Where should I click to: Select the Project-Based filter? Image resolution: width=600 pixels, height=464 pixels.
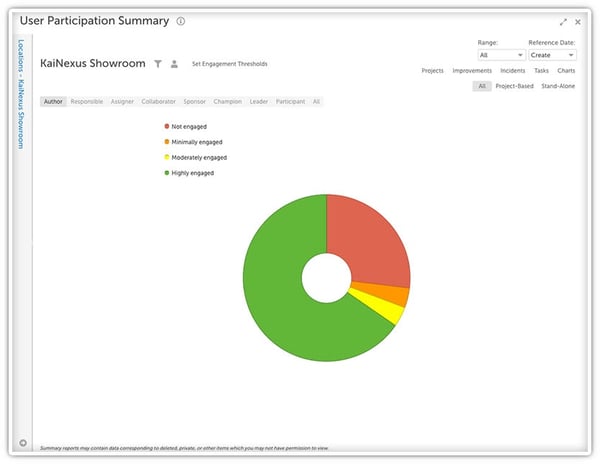point(514,86)
